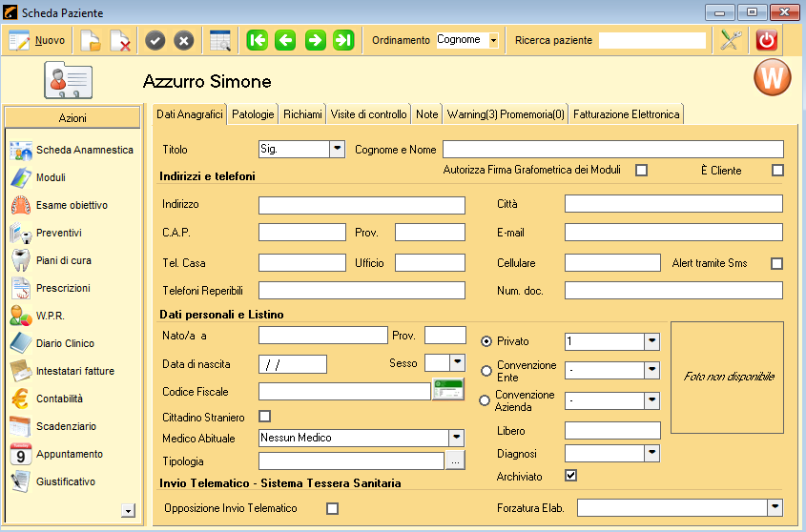The image size is (806, 532).
Task: Open the Convenzione Azienda dropdown
Action: (652, 400)
